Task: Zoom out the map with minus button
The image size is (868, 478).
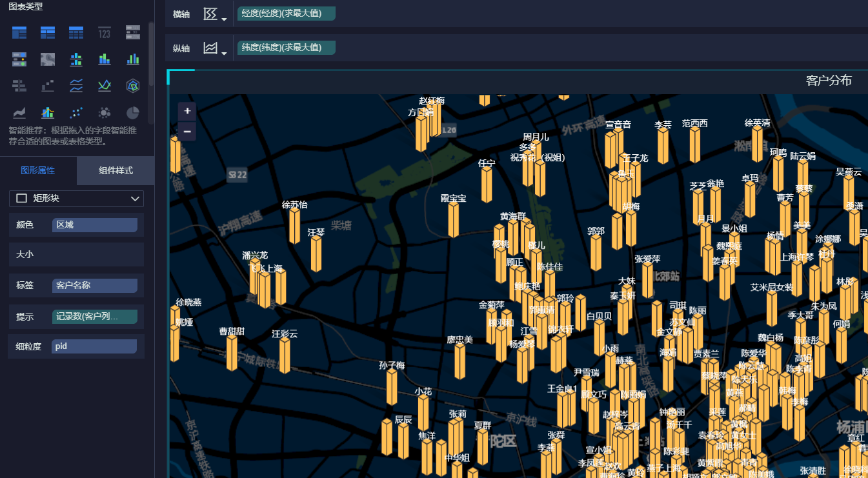Action: click(187, 131)
